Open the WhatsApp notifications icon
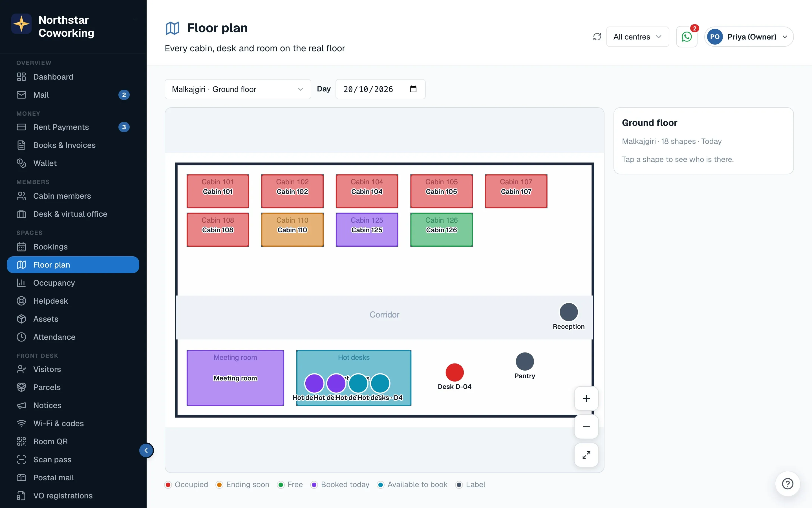This screenshot has height=508, width=812. (687, 37)
